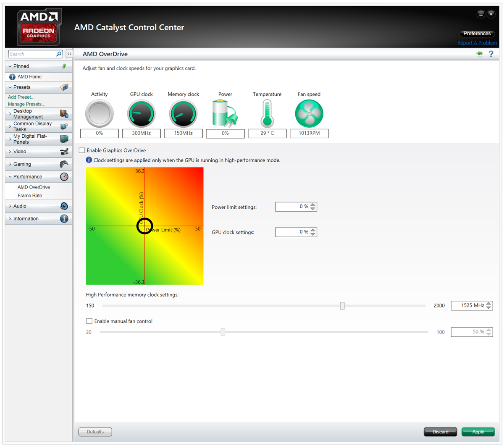Enable manual fan control
The image size is (504, 446).
pos(89,321)
